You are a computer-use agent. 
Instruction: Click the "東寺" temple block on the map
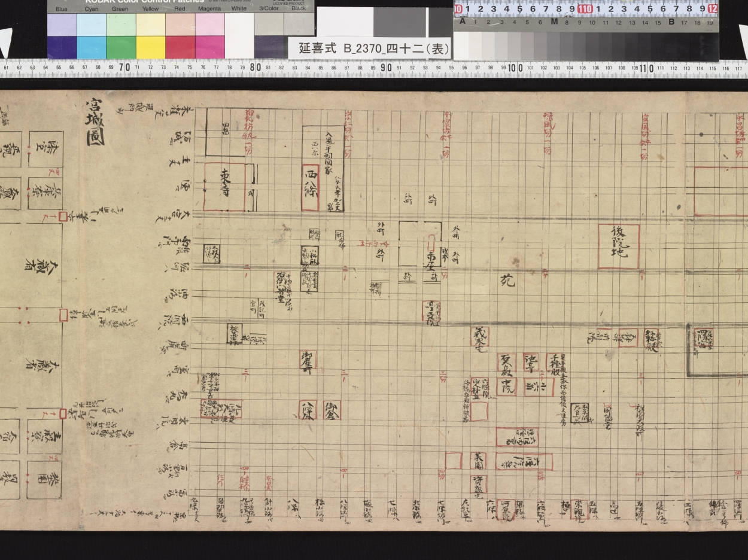pos(224,187)
